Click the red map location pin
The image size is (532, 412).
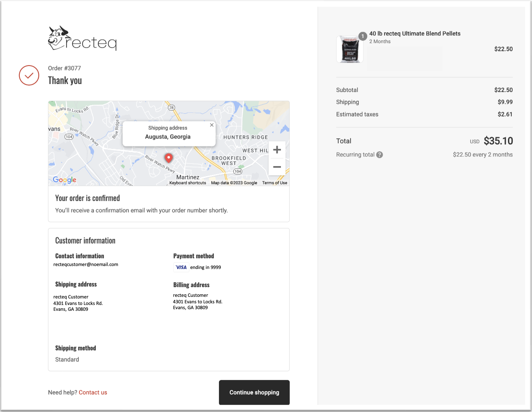coord(169,158)
